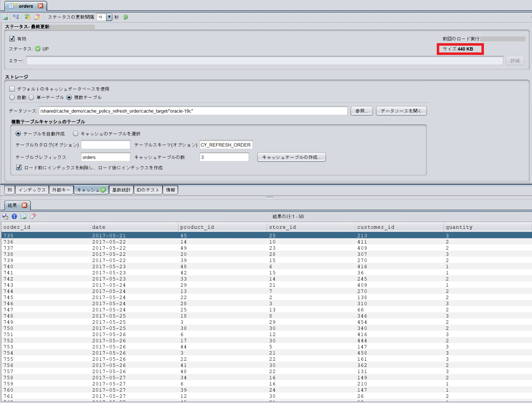Click the green UP status icon

pos(38,49)
